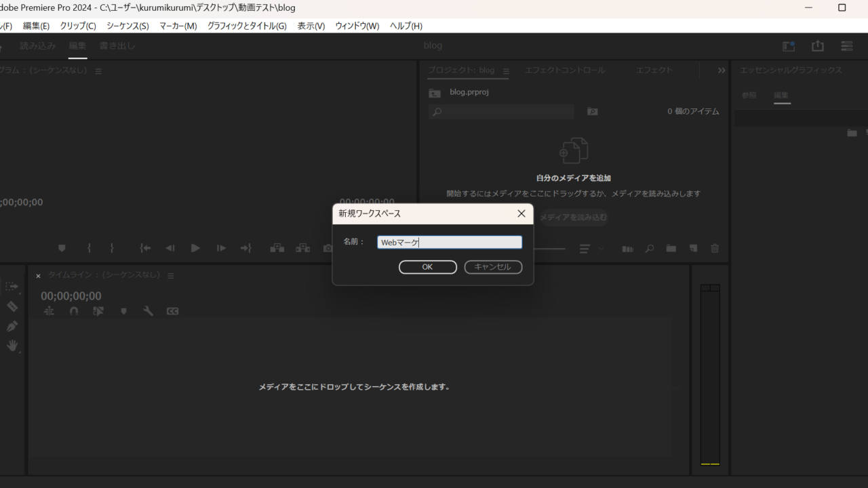Select the Pen tool
The height and width of the screenshot is (488, 868).
coord(12,326)
